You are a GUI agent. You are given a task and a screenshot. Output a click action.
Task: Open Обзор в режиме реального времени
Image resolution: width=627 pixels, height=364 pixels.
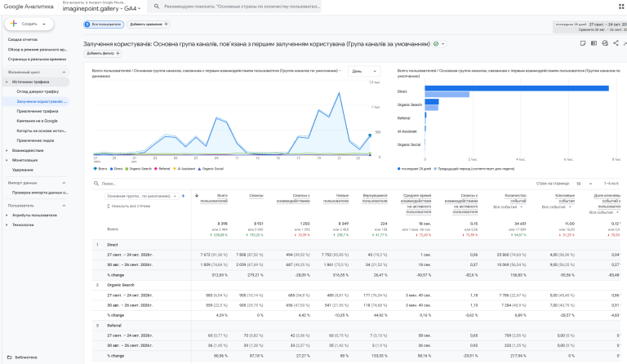point(38,50)
